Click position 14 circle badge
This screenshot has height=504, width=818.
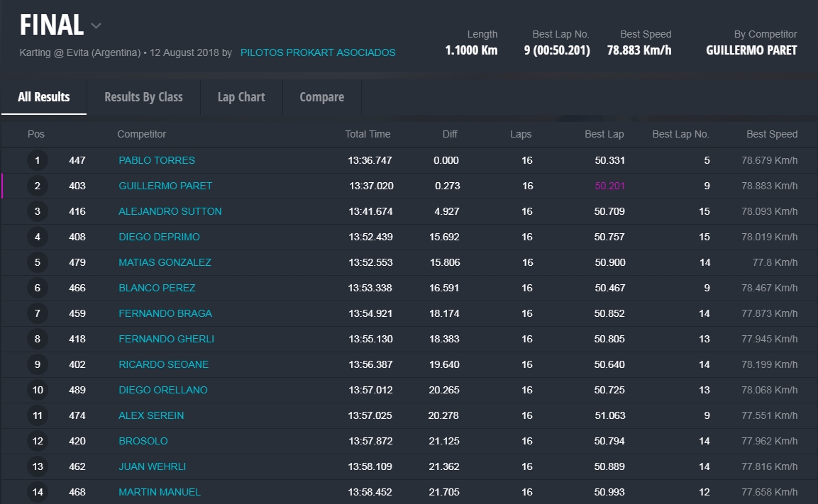[x=38, y=492]
